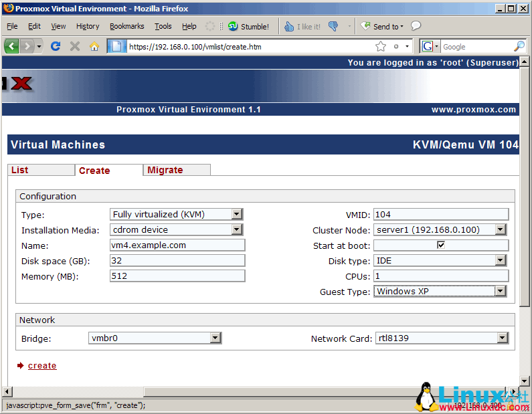The height and width of the screenshot is (414, 532).
Task: Open the Network Card rtl8139 dropdown
Action: 502,338
